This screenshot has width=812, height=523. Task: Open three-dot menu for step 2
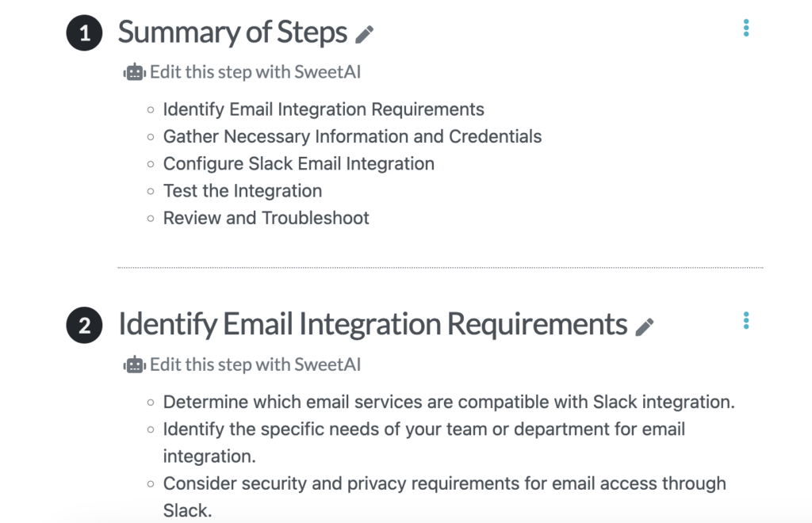point(745,321)
